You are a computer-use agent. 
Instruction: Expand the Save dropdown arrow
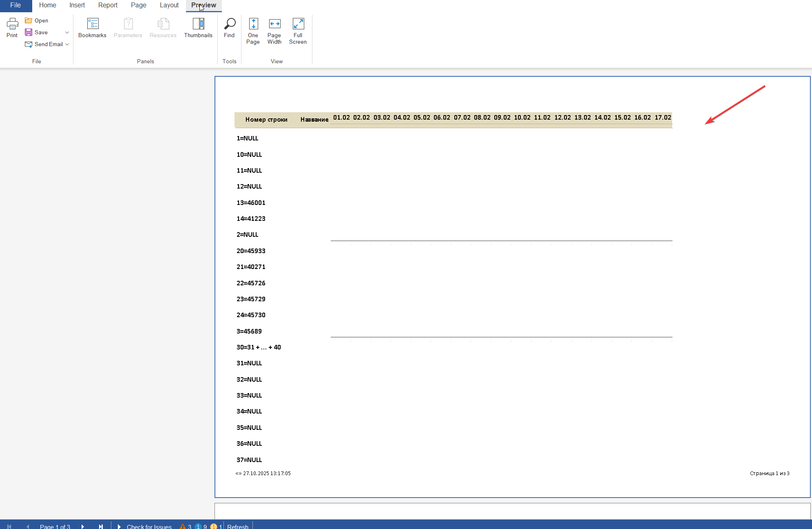(x=67, y=32)
